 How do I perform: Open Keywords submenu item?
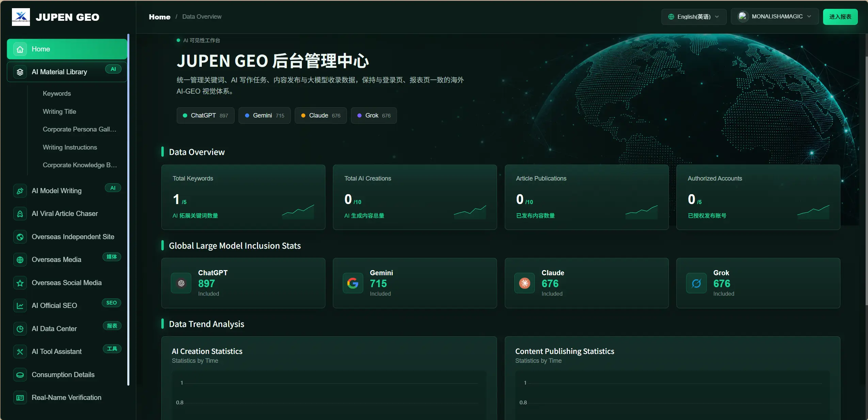pyautogui.click(x=57, y=93)
